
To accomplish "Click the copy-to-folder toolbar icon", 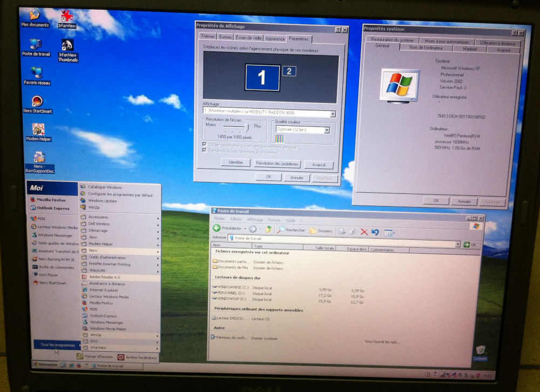I will pos(352,232).
